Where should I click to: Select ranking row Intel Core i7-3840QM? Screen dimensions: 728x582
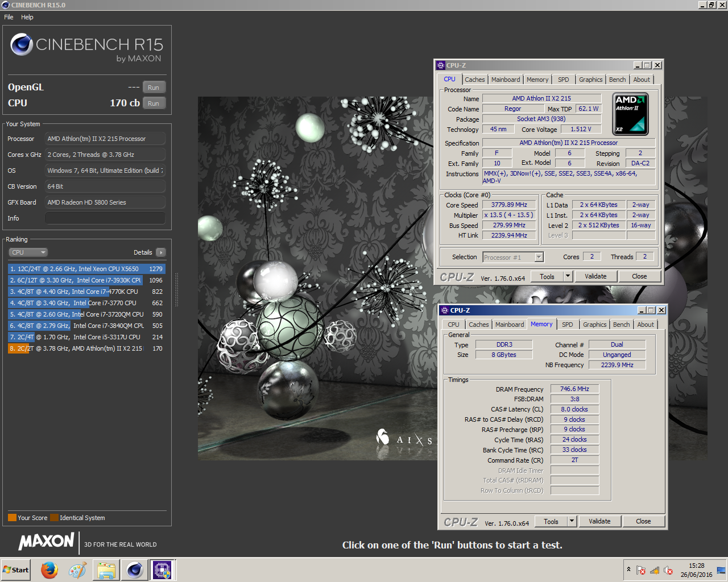pyautogui.click(x=86, y=326)
